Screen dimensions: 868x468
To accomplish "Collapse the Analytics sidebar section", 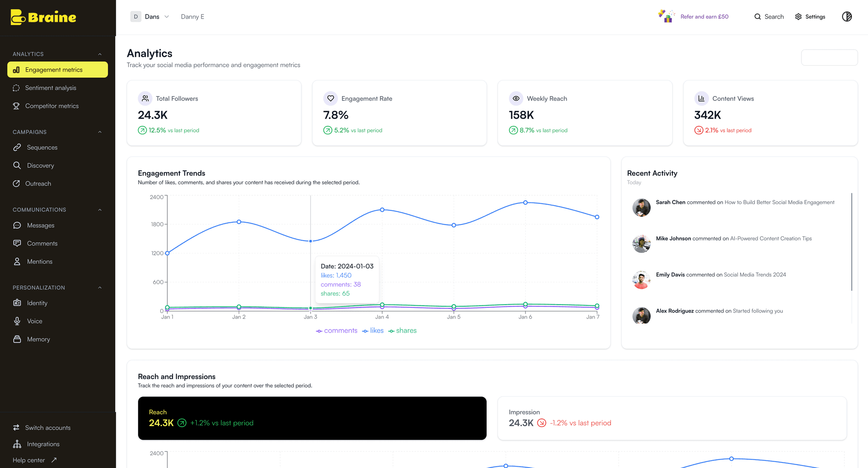I will pyautogui.click(x=100, y=54).
